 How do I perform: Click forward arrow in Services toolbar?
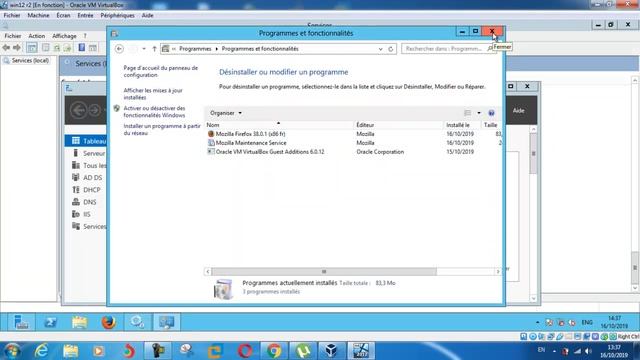pos(17,48)
